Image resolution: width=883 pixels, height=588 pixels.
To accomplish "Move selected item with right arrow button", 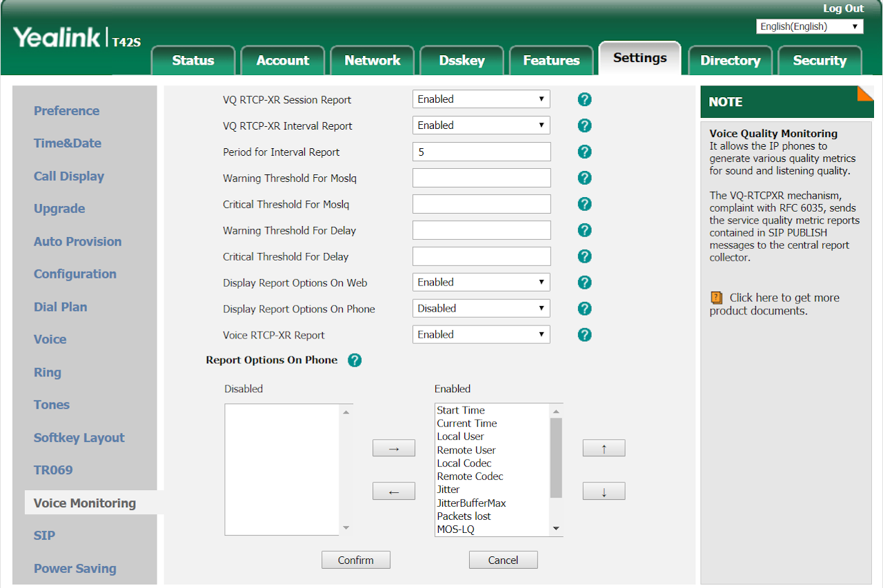I will pyautogui.click(x=393, y=449).
